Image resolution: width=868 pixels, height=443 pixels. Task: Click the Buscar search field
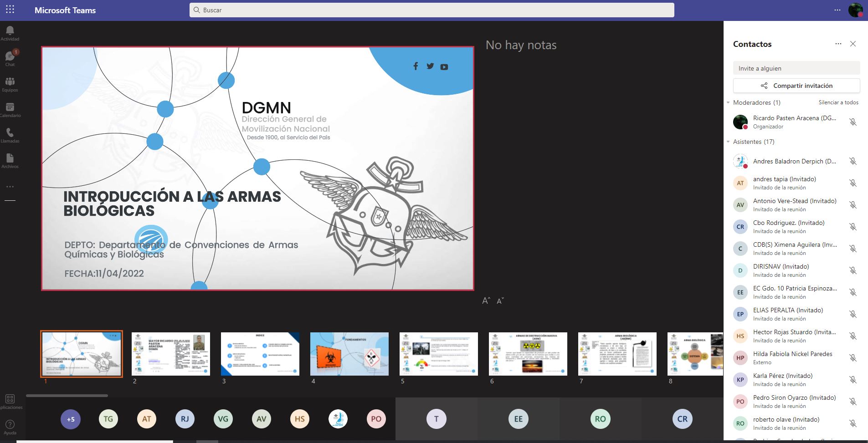[431, 10]
